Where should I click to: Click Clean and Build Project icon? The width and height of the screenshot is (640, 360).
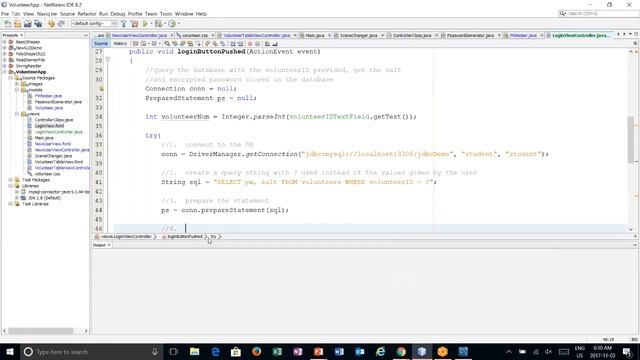(x=134, y=24)
